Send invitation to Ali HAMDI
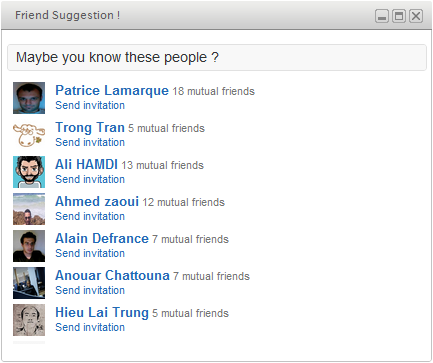 coord(90,179)
